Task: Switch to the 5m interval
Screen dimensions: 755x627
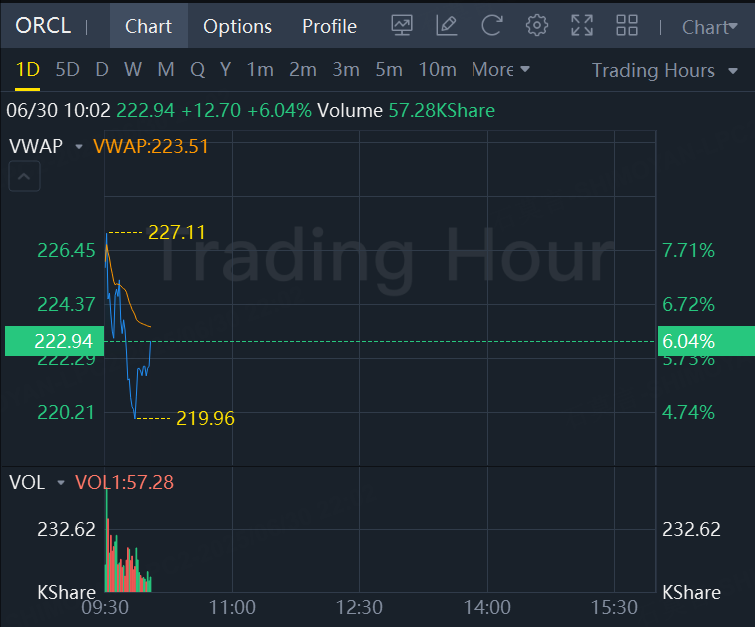Action: coord(388,70)
